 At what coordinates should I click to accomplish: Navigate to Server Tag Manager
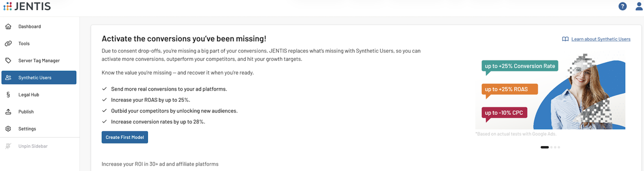(x=39, y=60)
